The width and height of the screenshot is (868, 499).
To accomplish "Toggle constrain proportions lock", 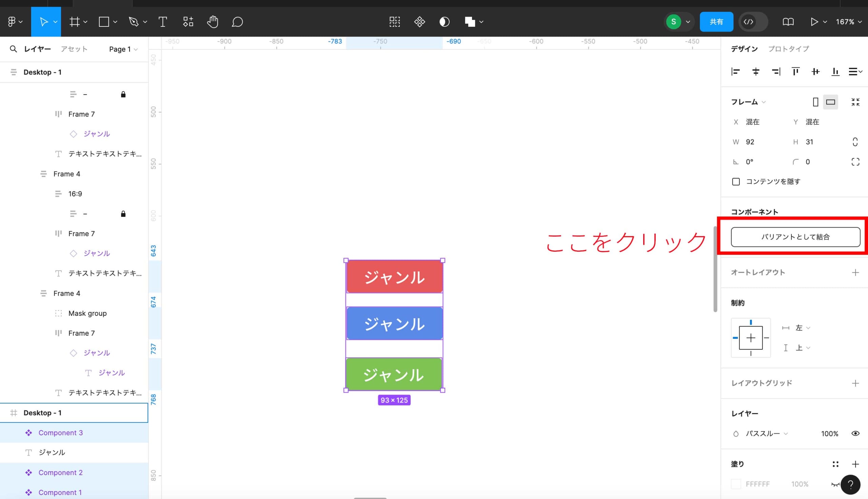I will coord(855,142).
